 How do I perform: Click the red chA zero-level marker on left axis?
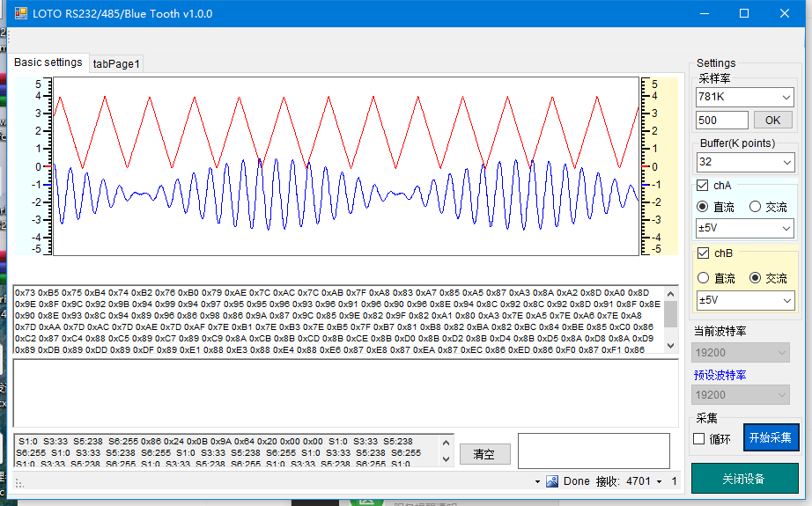[x=48, y=166]
